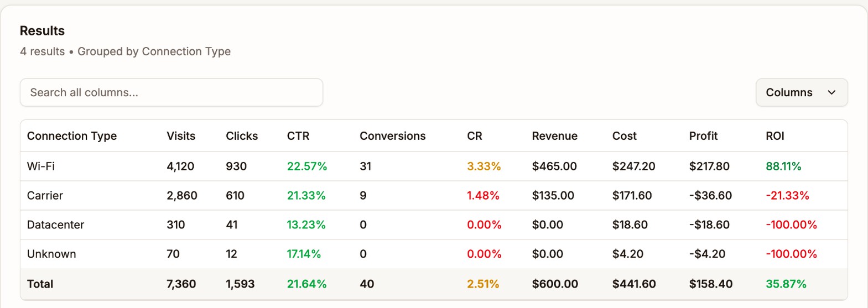This screenshot has width=868, height=308.
Task: Click the -$4.20 profit value
Action: point(707,254)
